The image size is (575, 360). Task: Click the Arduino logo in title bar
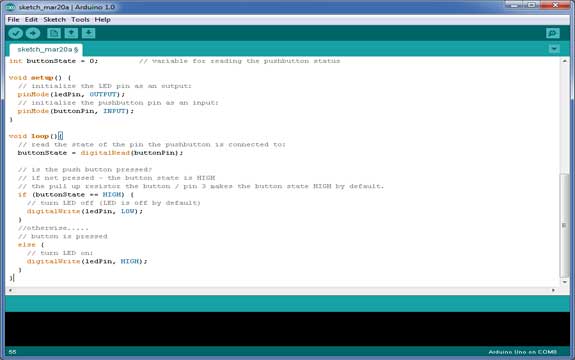[10, 7]
